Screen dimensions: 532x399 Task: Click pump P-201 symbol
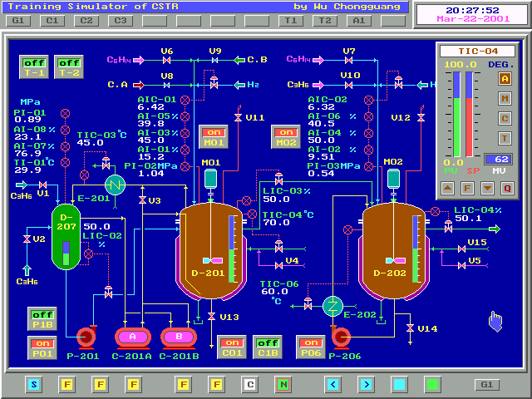tap(86, 337)
